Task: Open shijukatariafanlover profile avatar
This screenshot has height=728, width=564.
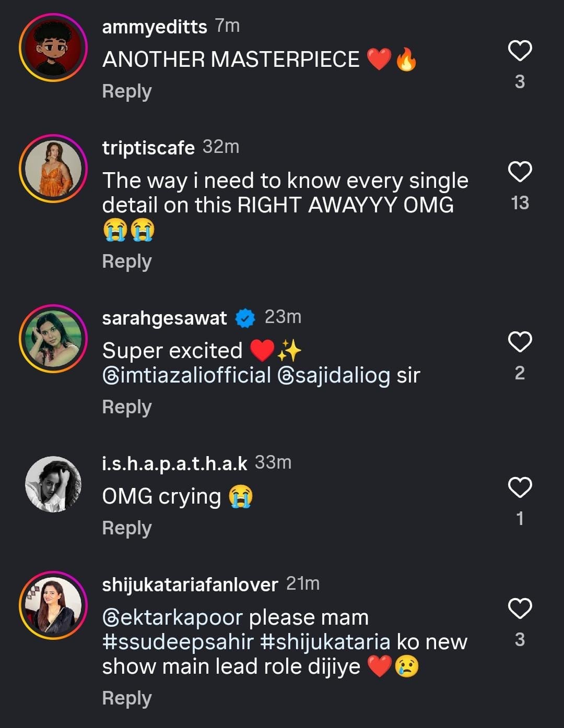Action: coord(53,605)
